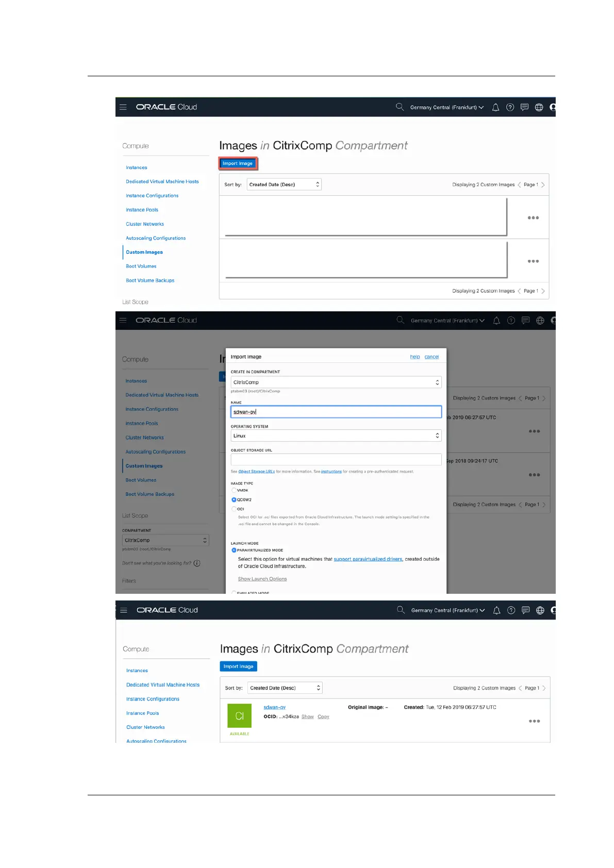Open the List Scope Compartment dropdown in the sidebar
The width and height of the screenshot is (614, 868).
[165, 540]
